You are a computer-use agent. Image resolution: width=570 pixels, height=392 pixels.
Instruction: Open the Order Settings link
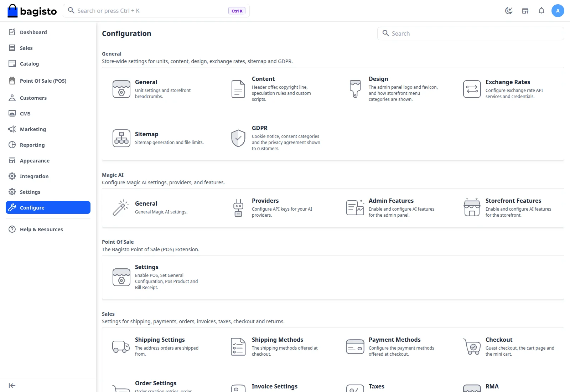click(x=156, y=383)
